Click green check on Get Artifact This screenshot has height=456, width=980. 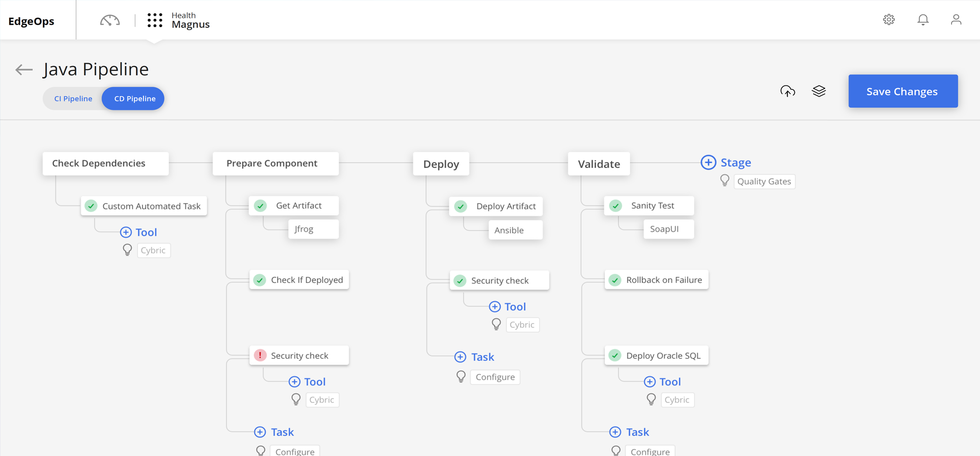(x=260, y=206)
